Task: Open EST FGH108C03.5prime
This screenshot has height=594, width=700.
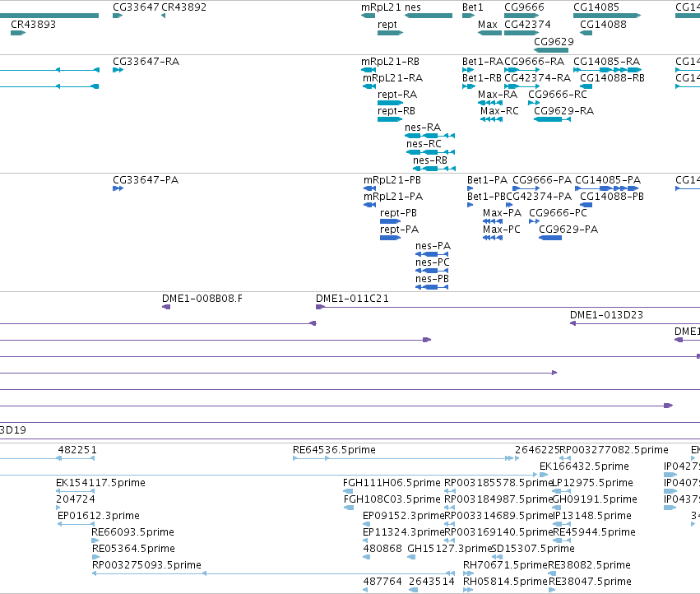Action: click(349, 508)
